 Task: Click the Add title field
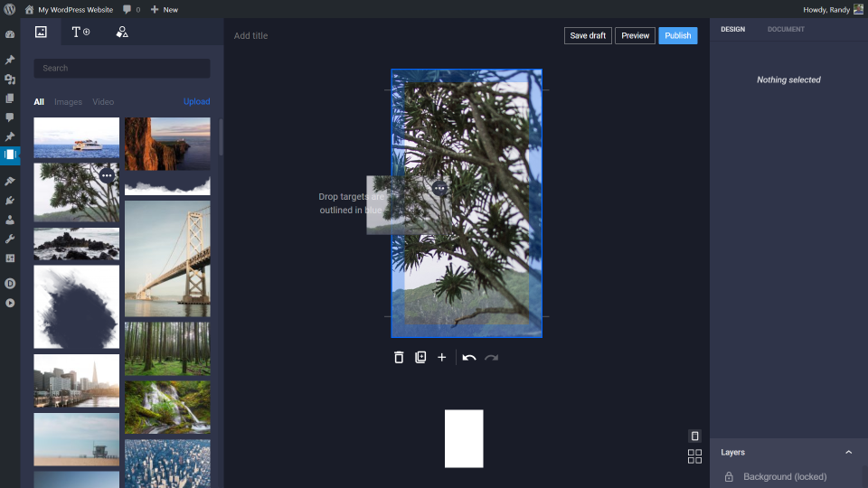250,35
